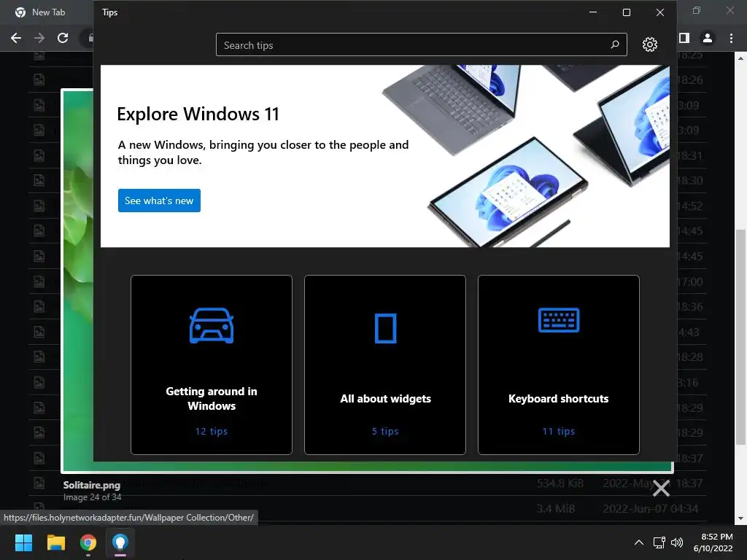
Task: Click the 3.4 MiB file size in Chrome
Action: 555,508
